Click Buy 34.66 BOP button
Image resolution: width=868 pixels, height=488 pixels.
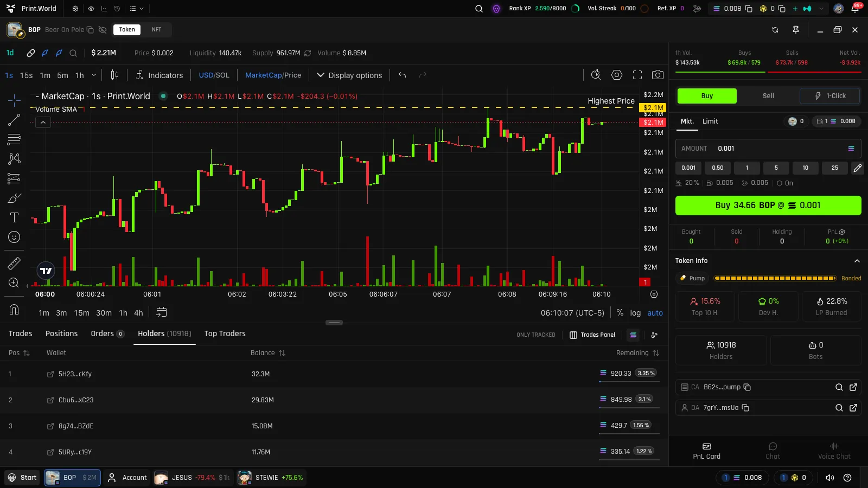(768, 206)
